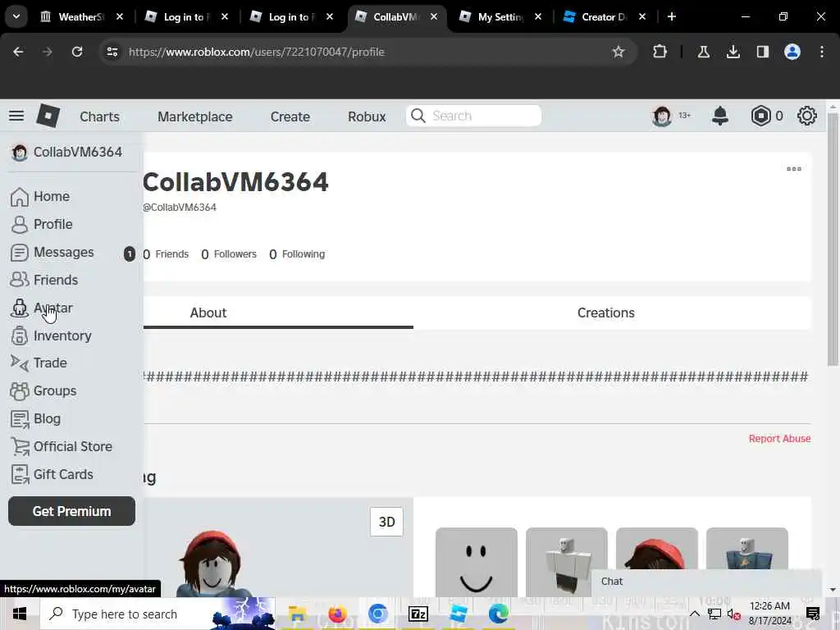Image resolution: width=840 pixels, height=630 pixels.
Task: Open the tab search dropdown arrow
Action: [16, 16]
